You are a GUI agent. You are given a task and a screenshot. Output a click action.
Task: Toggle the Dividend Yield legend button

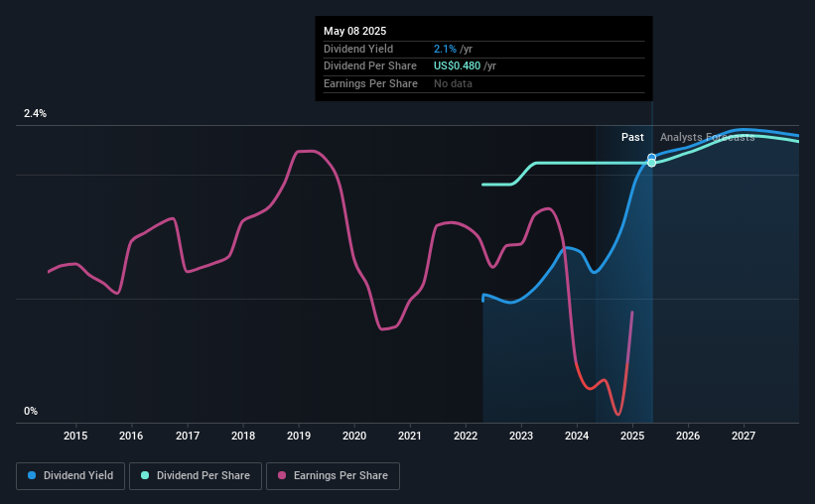pos(70,476)
